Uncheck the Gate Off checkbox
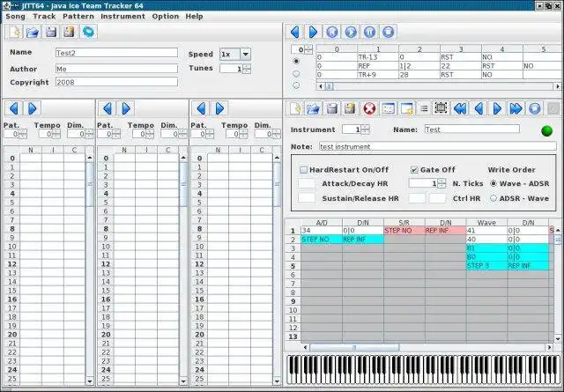The image size is (564, 392). point(414,170)
